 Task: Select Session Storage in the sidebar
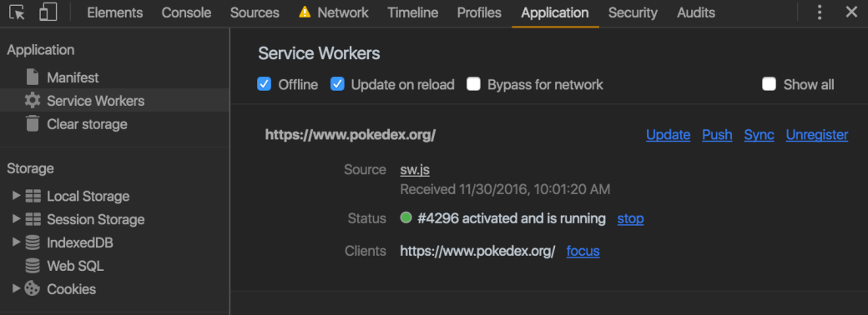96,219
